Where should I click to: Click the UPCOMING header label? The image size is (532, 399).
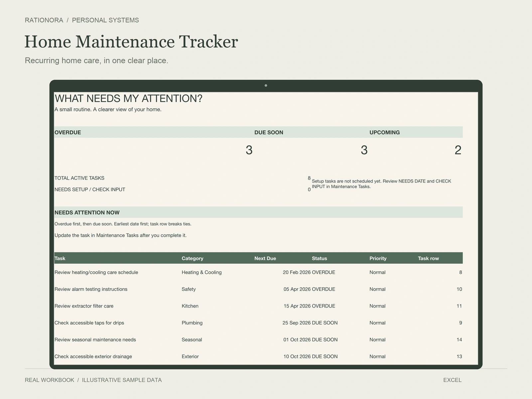click(384, 132)
